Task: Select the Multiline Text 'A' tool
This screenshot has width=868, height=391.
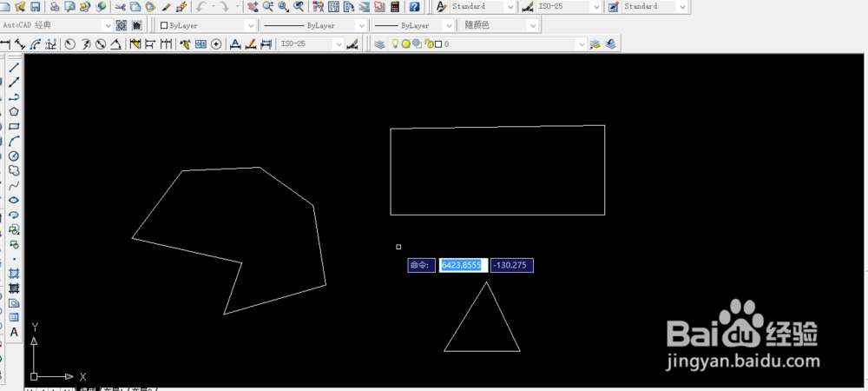Action: tap(14, 332)
